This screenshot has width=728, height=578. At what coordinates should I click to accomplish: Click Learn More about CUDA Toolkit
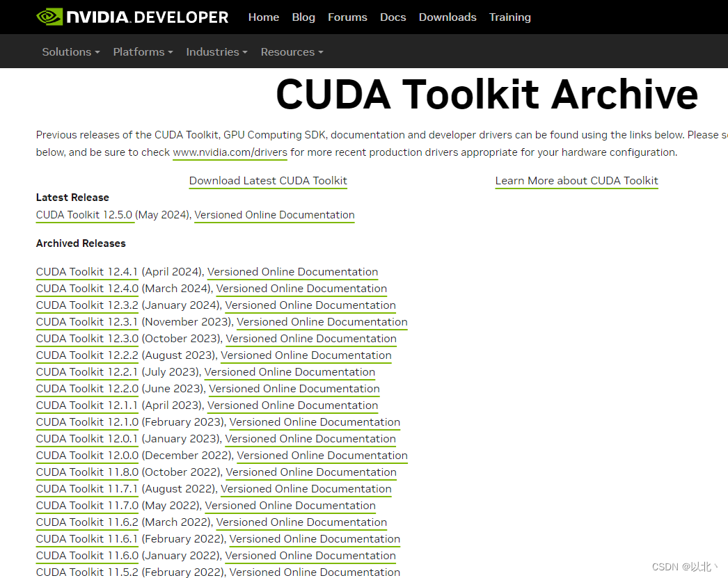click(577, 180)
